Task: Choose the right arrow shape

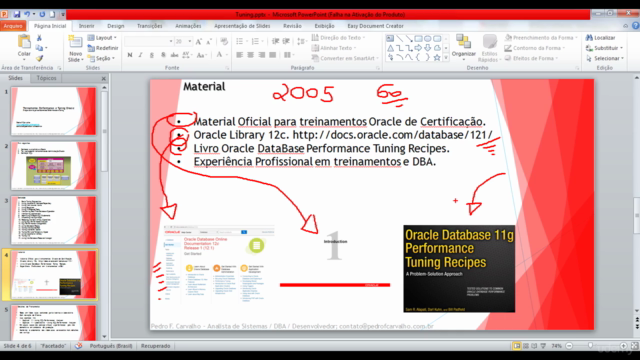Action: [418, 48]
